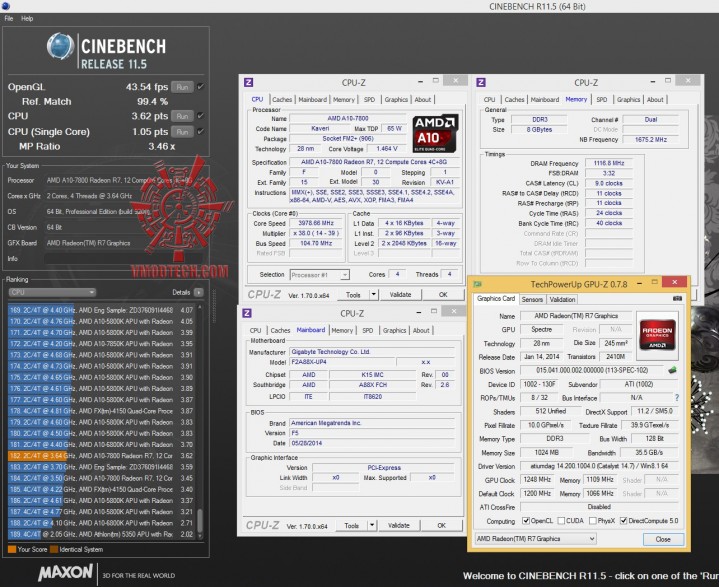Click the Details arrow icon in Ranking

tap(198, 293)
